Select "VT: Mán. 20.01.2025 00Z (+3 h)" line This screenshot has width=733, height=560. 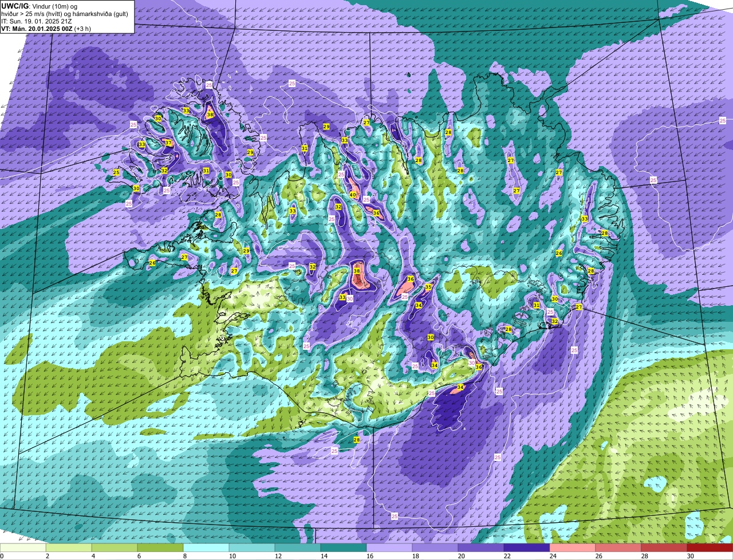[46, 29]
